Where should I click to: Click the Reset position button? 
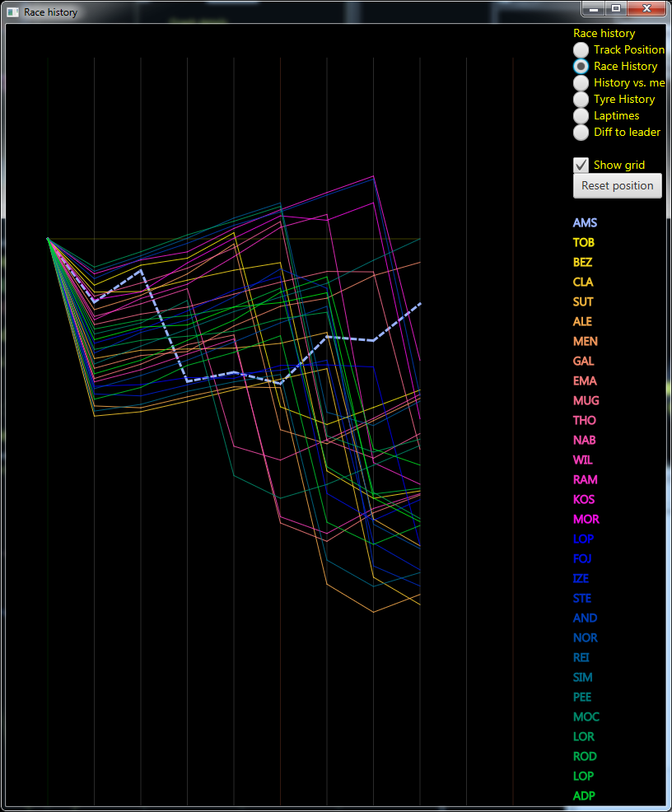tap(617, 185)
